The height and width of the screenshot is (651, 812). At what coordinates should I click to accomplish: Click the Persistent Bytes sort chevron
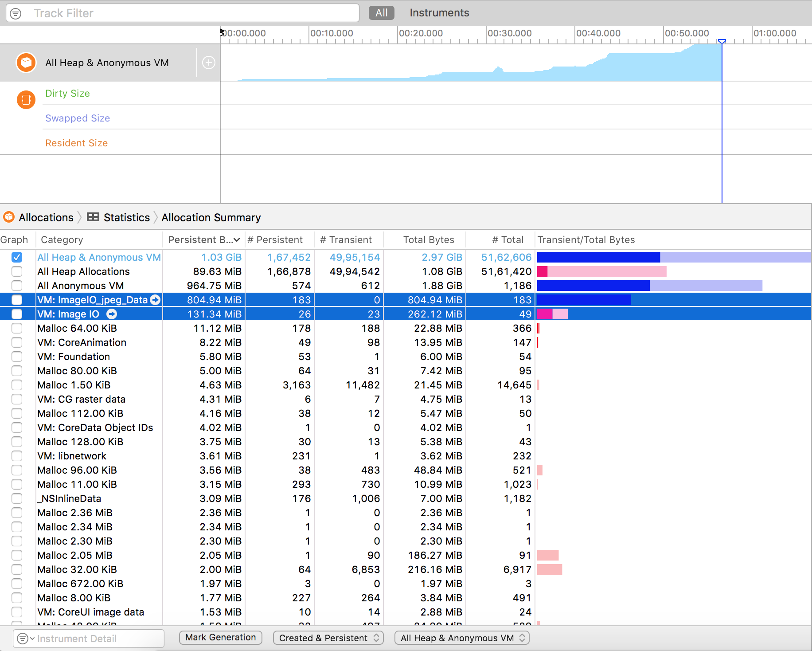click(236, 239)
